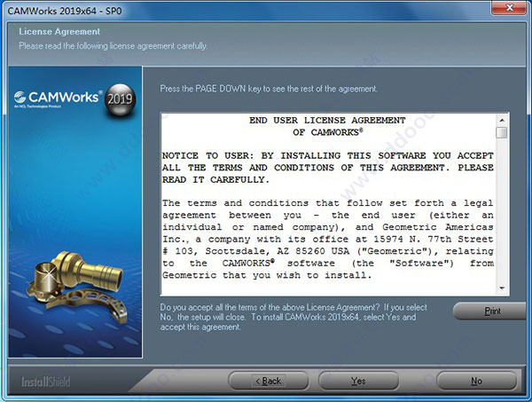Go back with the Back button

tap(269, 381)
